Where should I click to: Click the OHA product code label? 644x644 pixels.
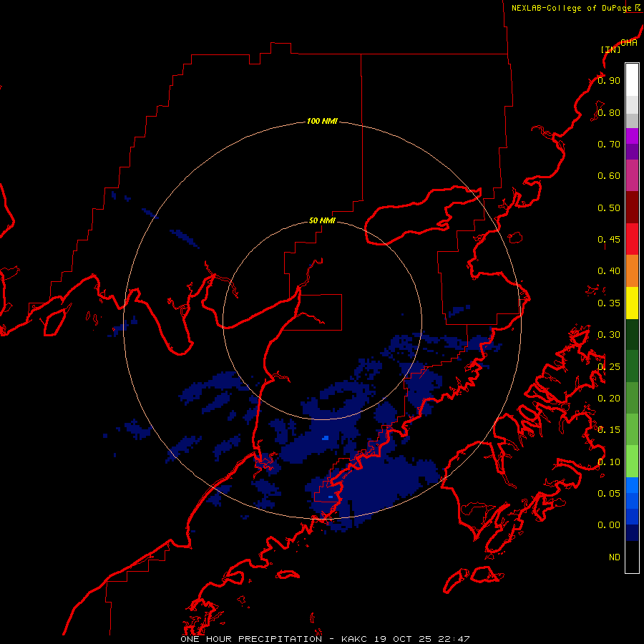click(x=629, y=43)
